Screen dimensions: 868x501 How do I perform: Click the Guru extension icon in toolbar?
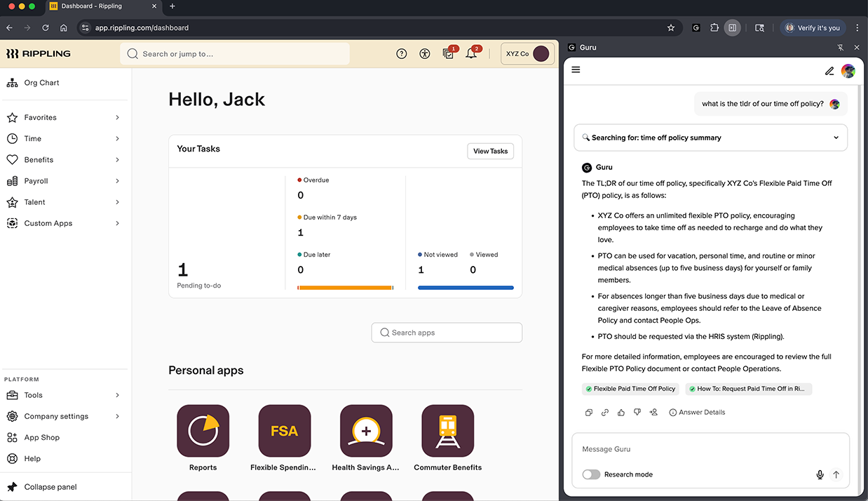click(696, 28)
